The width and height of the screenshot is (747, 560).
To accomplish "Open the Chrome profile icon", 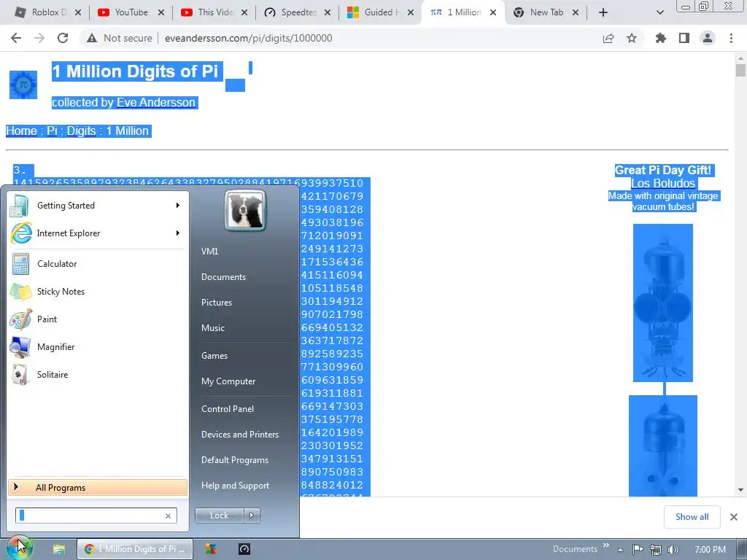I will (708, 38).
